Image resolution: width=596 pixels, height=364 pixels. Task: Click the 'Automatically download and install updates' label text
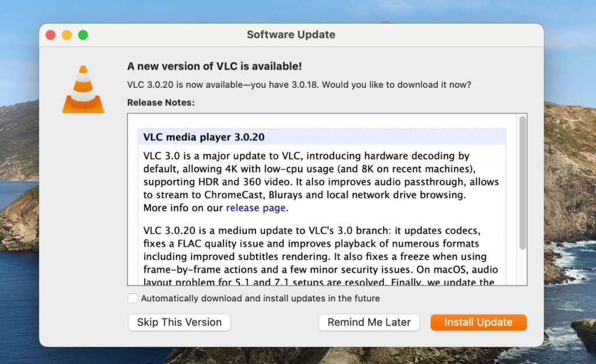260,298
